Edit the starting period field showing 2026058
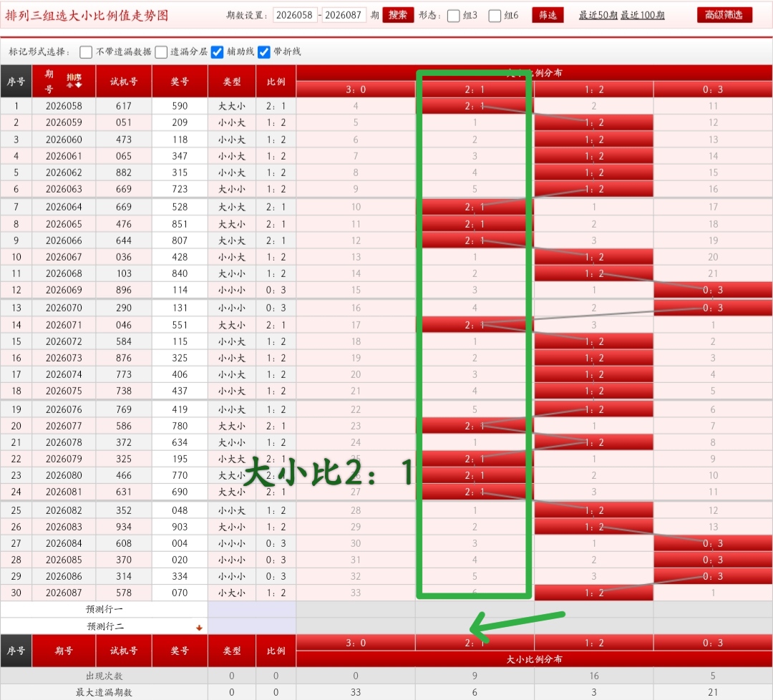 coord(295,14)
